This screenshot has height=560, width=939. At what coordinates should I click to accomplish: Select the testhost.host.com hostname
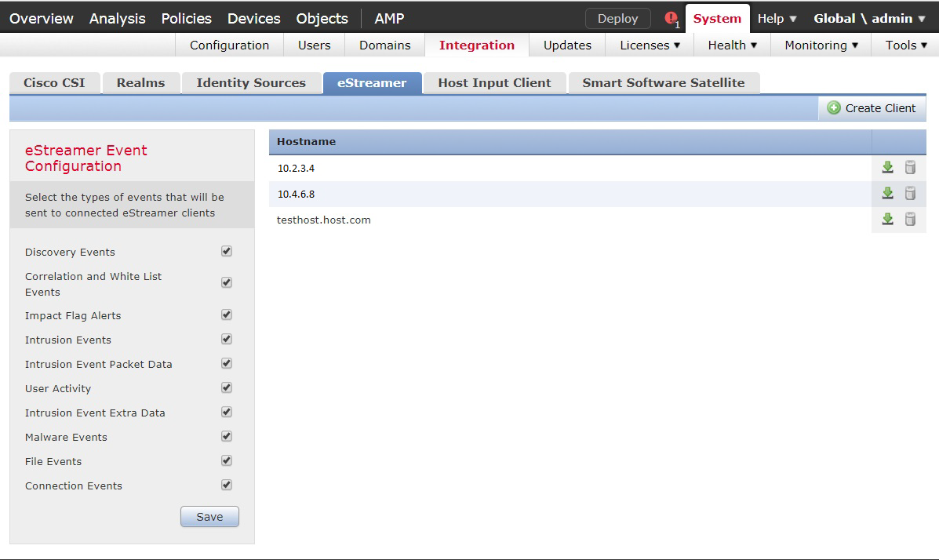[323, 220]
